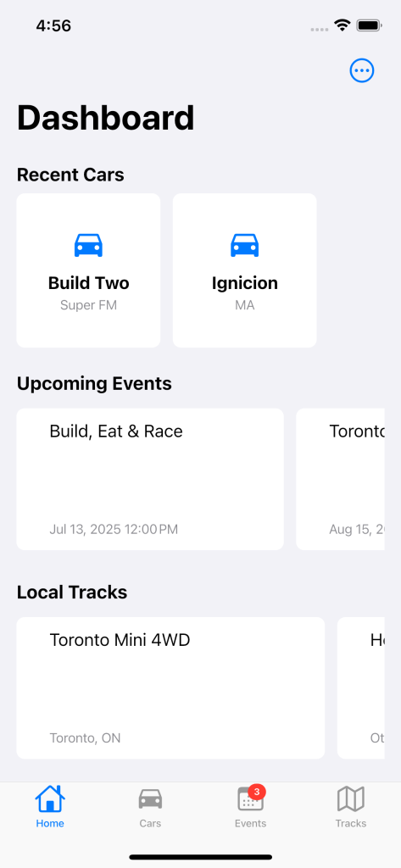Image resolution: width=401 pixels, height=868 pixels.
Task: Select the Home house icon
Action: [50, 798]
